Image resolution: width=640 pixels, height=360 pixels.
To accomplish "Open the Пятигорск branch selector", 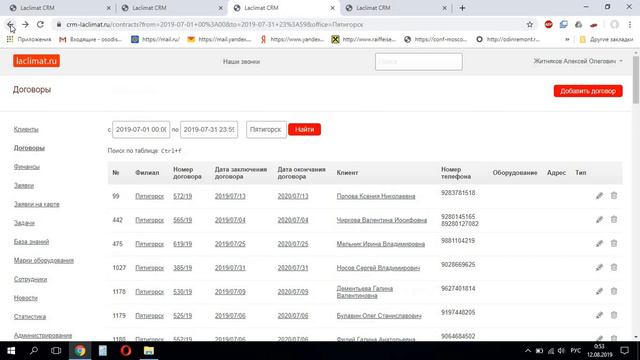I will [x=266, y=129].
